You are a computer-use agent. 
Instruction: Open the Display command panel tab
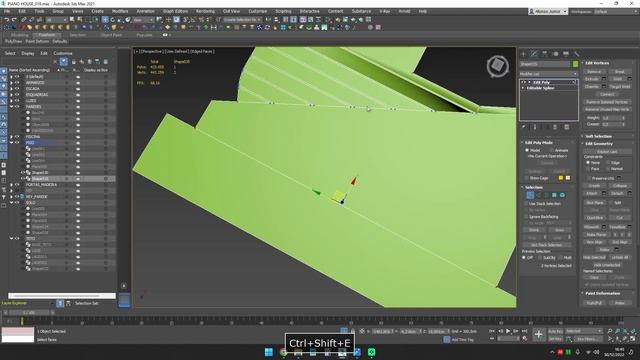click(x=566, y=54)
